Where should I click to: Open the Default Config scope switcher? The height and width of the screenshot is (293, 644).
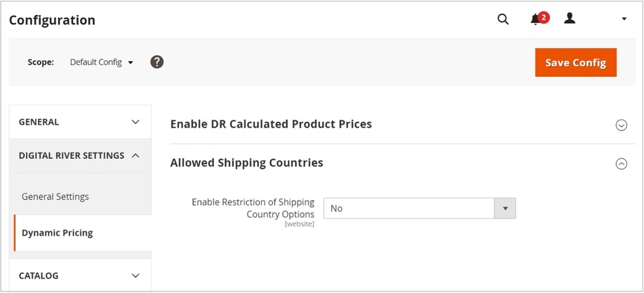click(102, 62)
